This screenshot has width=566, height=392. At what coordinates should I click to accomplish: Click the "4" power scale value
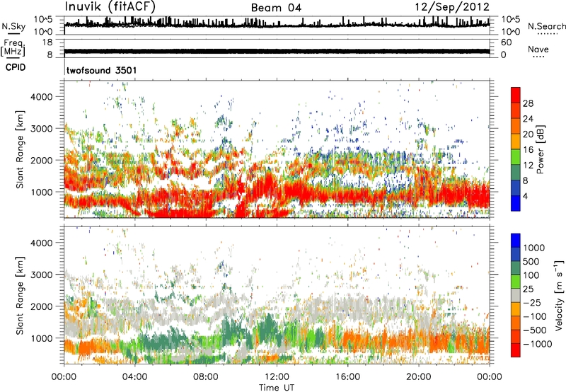click(525, 196)
